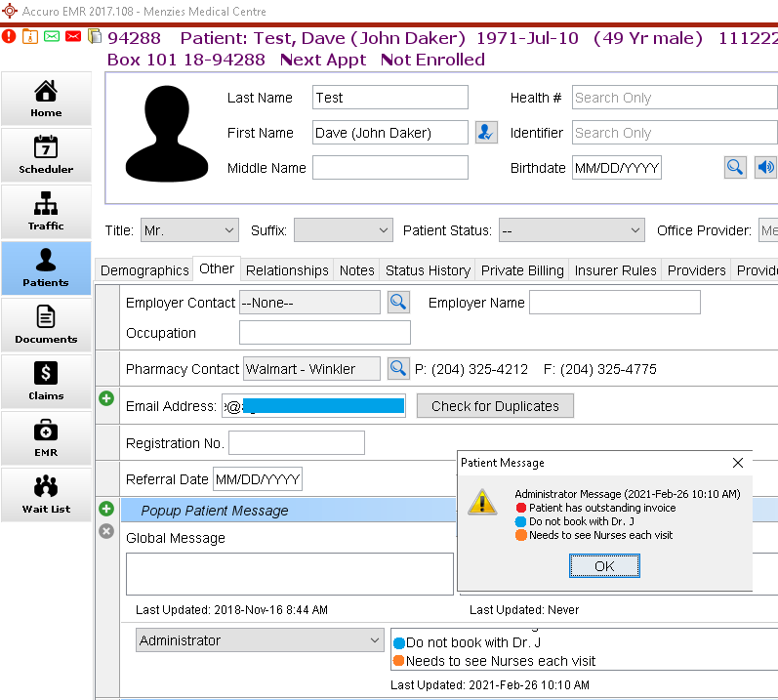This screenshot has height=700, width=778.
Task: Go to the Traffic module
Action: pos(46,212)
